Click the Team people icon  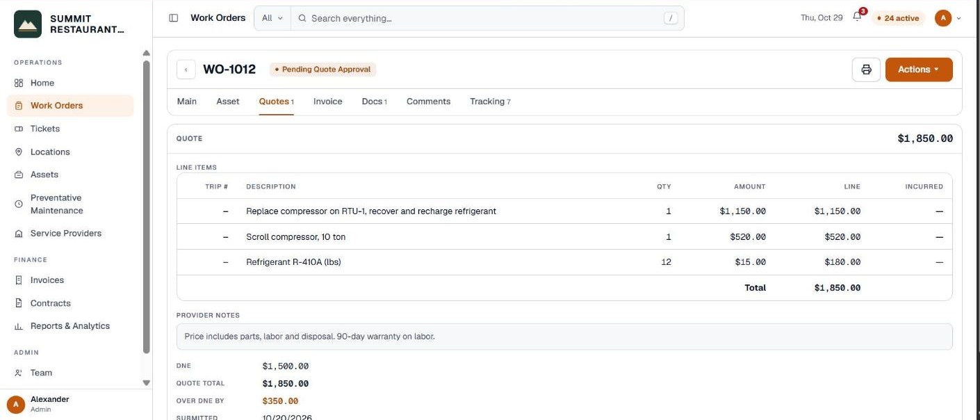(19, 373)
